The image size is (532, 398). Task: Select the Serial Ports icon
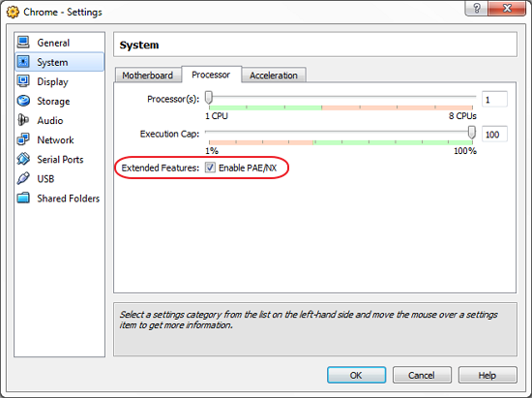click(23, 159)
